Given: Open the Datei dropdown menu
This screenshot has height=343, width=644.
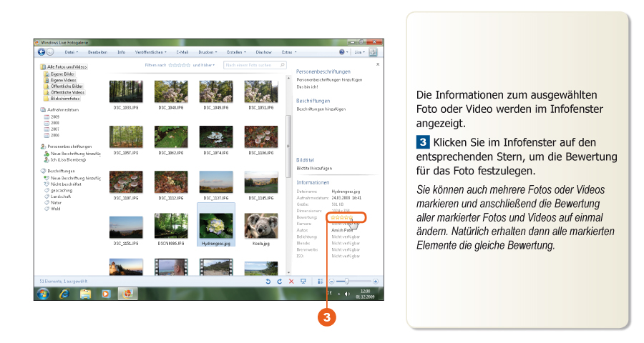Looking at the screenshot, I should (72, 52).
